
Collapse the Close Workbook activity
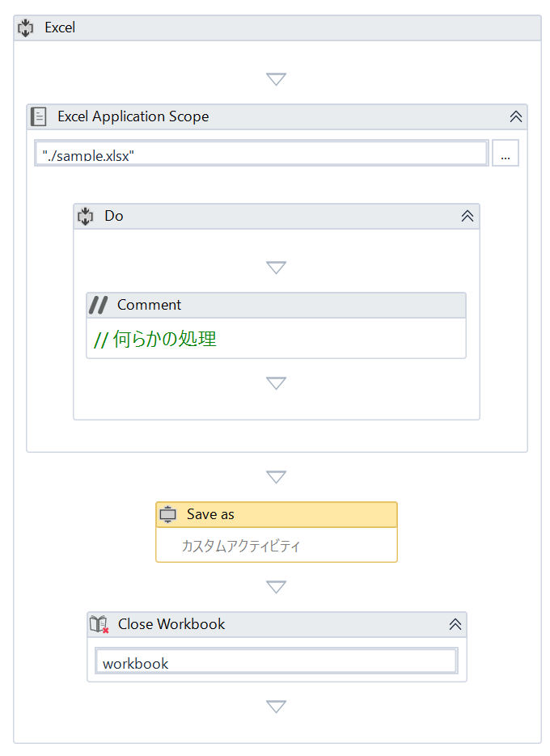click(x=455, y=624)
